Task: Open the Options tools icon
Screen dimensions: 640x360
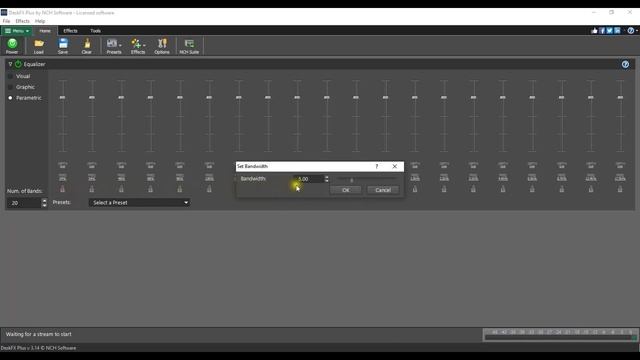Action: [x=162, y=46]
